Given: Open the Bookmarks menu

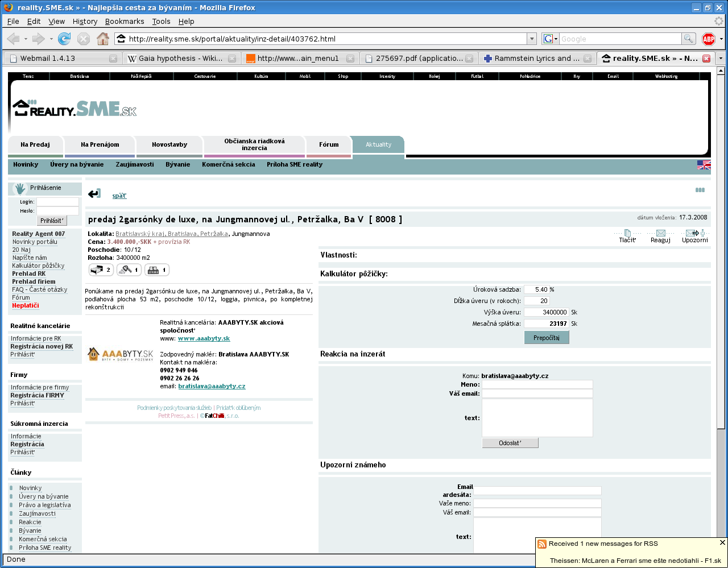Looking at the screenshot, I should 125,21.
